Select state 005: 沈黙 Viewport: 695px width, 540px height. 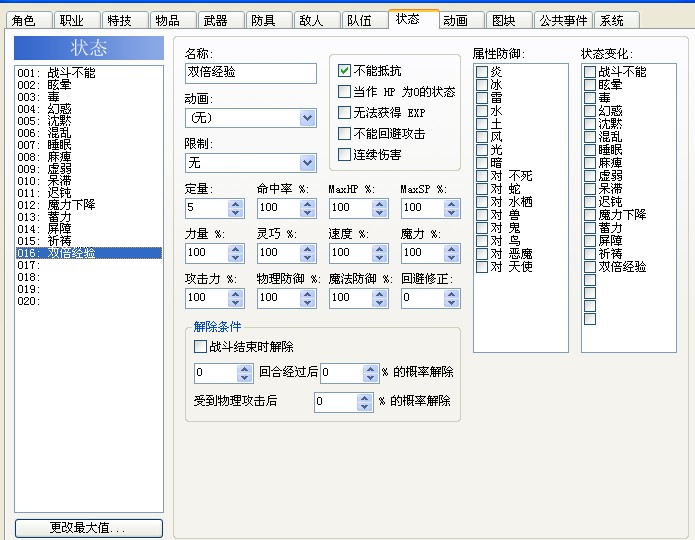(89, 121)
